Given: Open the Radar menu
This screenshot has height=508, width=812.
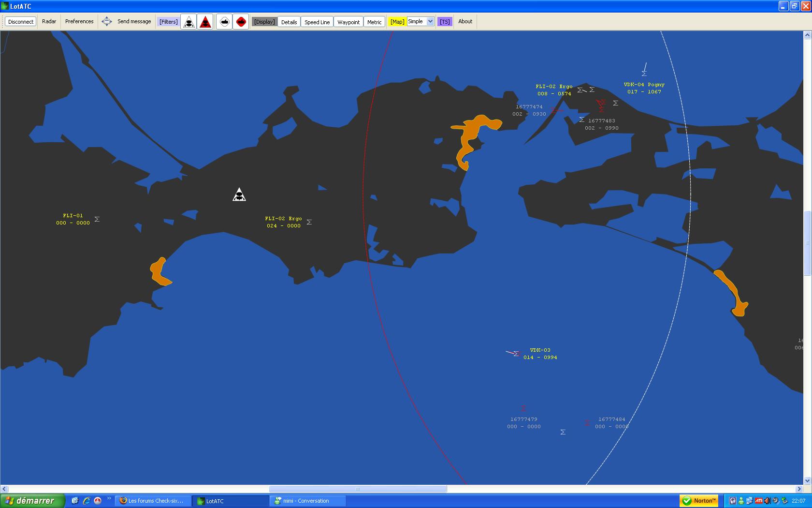Looking at the screenshot, I should tap(49, 21).
